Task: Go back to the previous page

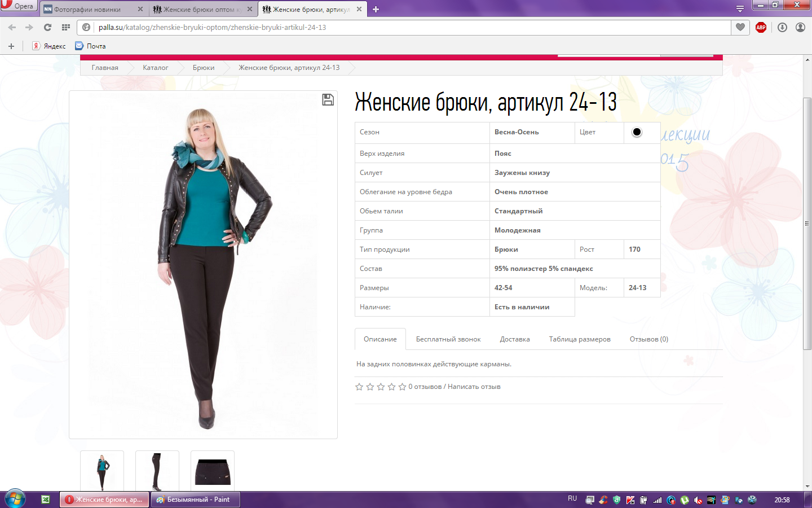Action: pyautogui.click(x=12, y=27)
